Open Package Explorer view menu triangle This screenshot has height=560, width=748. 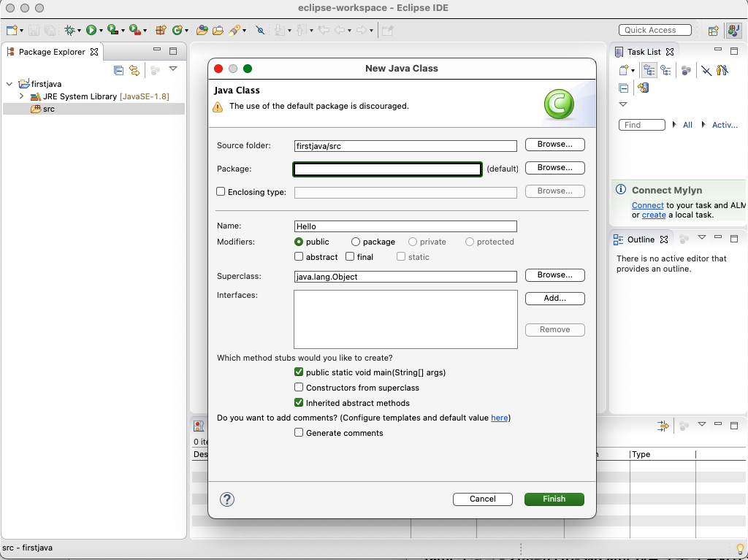pos(173,69)
